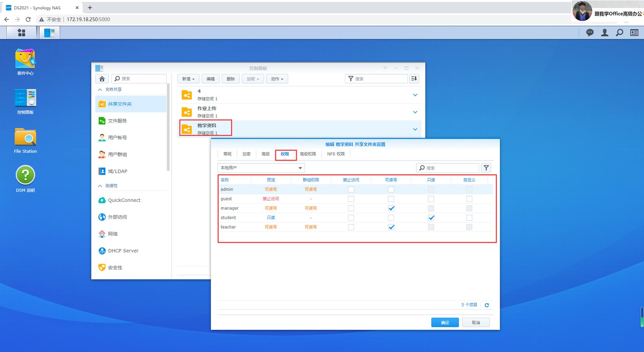Click the control panel home icon
Screen dimensions: 644x352
click(102, 79)
